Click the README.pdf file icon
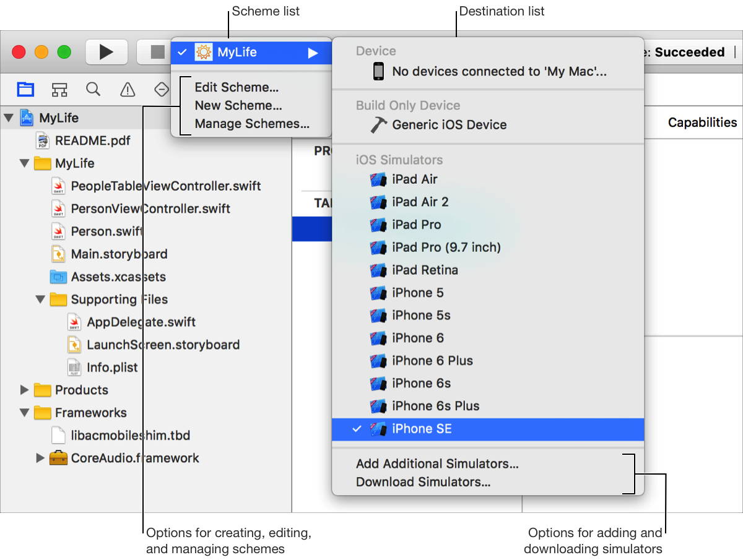Image resolution: width=743 pixels, height=560 pixels. pos(43,140)
